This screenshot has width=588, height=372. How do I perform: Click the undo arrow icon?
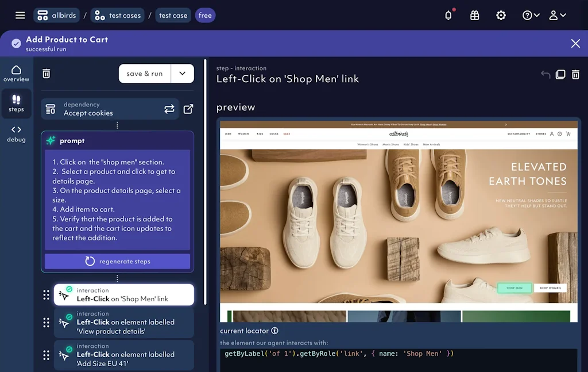point(545,75)
